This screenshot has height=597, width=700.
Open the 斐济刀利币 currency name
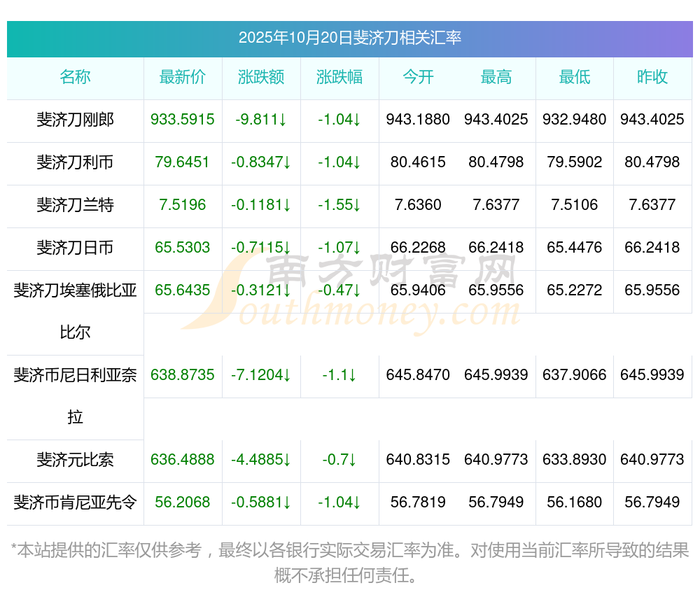click(75, 162)
